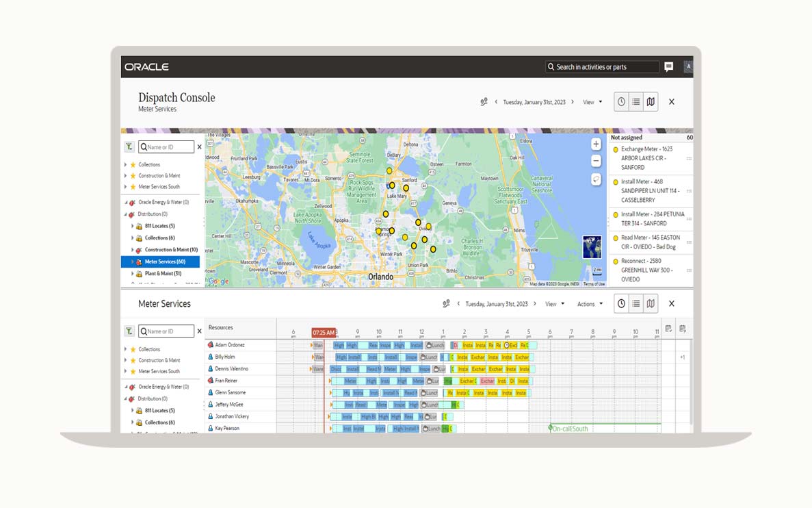Select Plant & Maint (31) tree item
812x508 pixels.
163,273
